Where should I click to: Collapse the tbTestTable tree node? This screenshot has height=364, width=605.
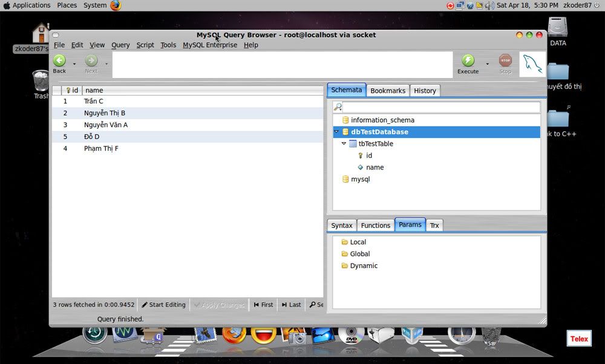click(x=344, y=143)
